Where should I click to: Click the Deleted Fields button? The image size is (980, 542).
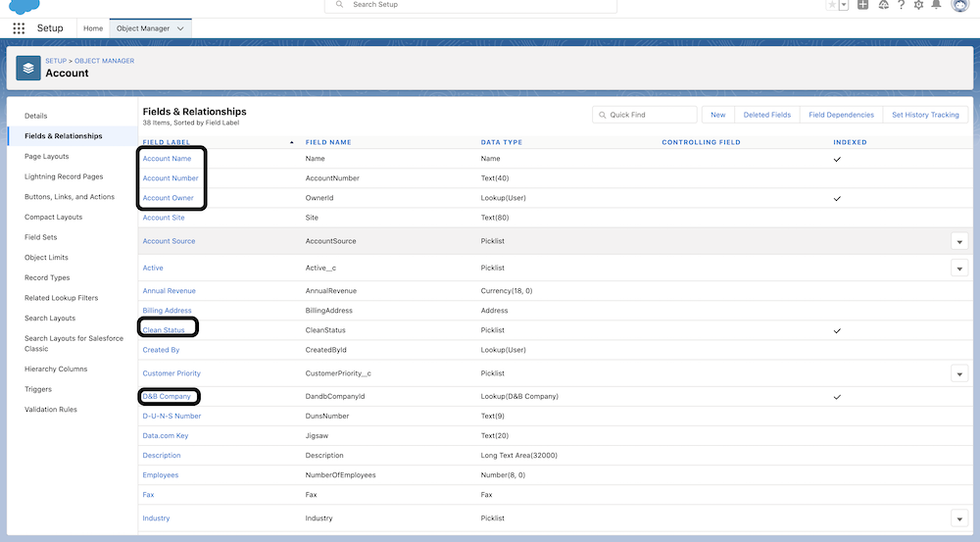click(767, 115)
